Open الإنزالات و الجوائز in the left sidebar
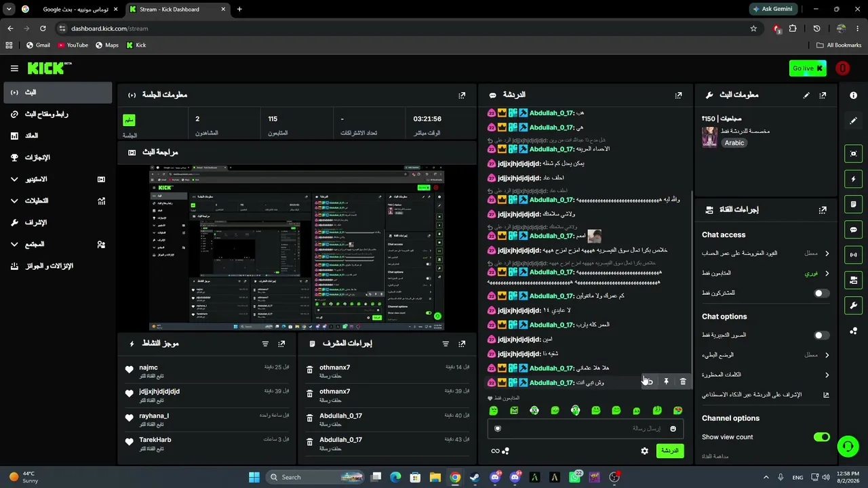The height and width of the screenshot is (488, 868). pyautogui.click(x=58, y=266)
